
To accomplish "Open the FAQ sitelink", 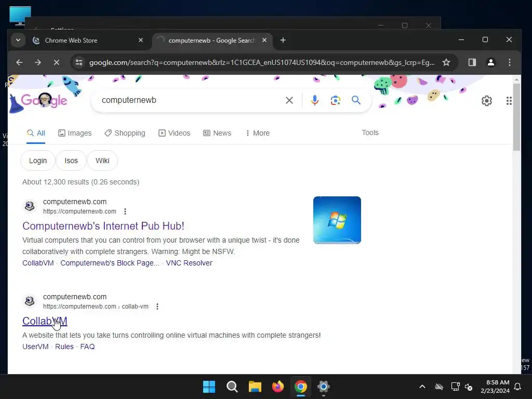I will (x=87, y=347).
